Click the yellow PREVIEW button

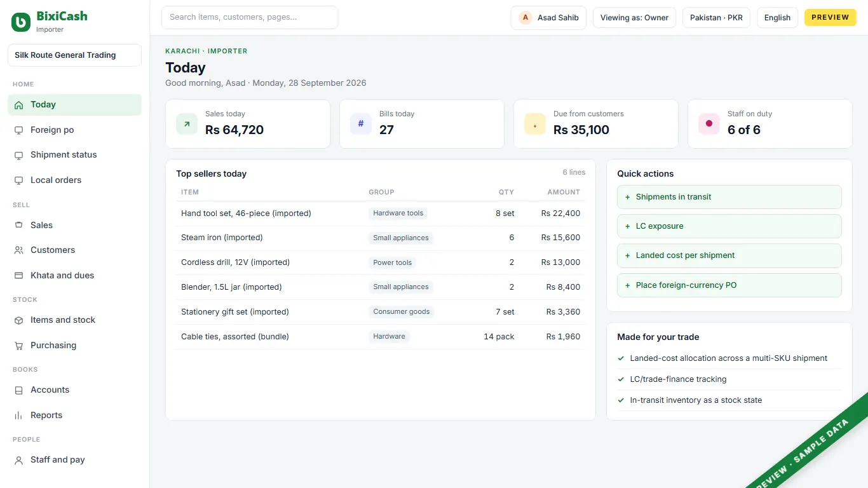831,18
